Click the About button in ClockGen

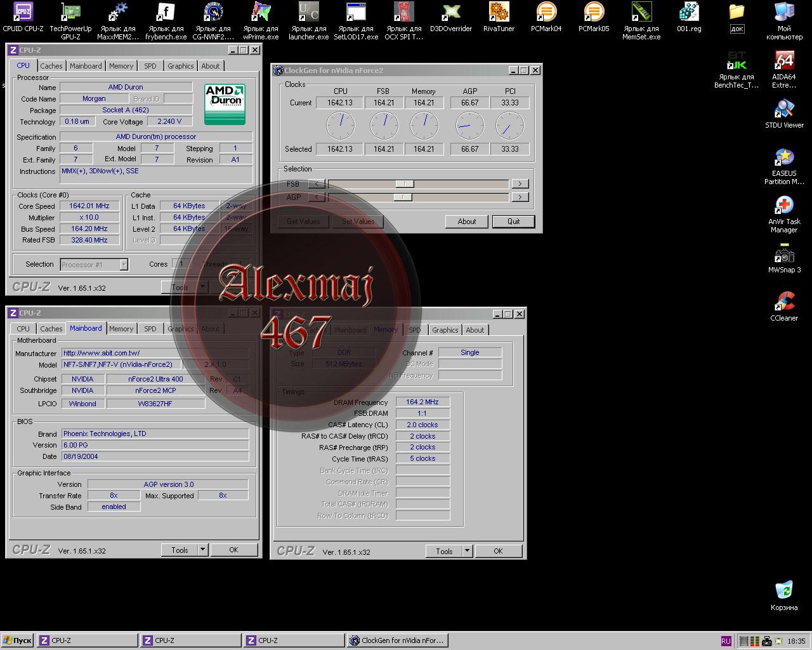pos(467,222)
